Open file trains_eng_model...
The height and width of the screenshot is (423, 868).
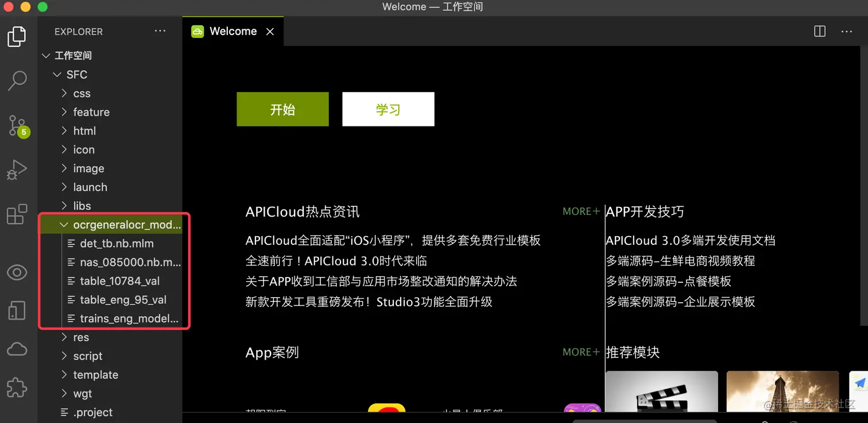[110, 318]
